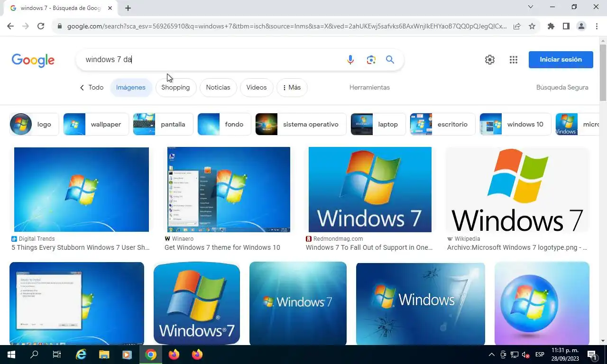Open the Google apps grid
The image size is (607, 364).
tap(514, 60)
